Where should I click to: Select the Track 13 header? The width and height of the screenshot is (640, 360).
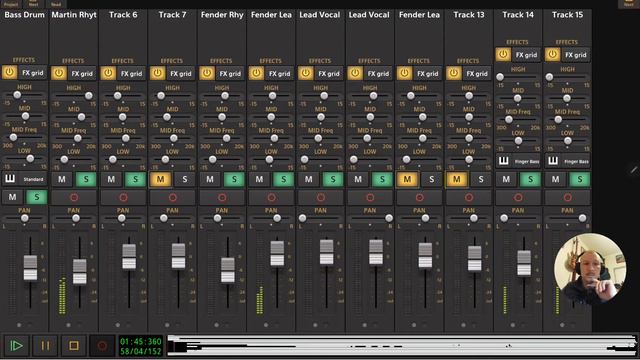(469, 15)
